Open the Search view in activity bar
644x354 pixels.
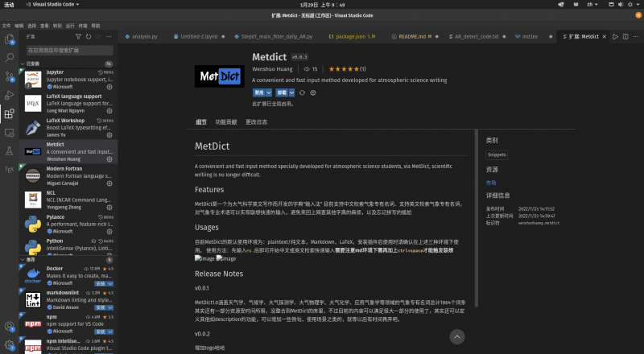[10, 57]
